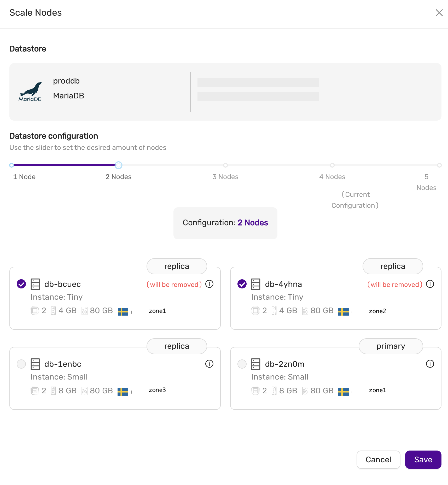Click the server icon beside db-bcuec
Image resolution: width=448 pixels, height=485 pixels.
(35, 284)
